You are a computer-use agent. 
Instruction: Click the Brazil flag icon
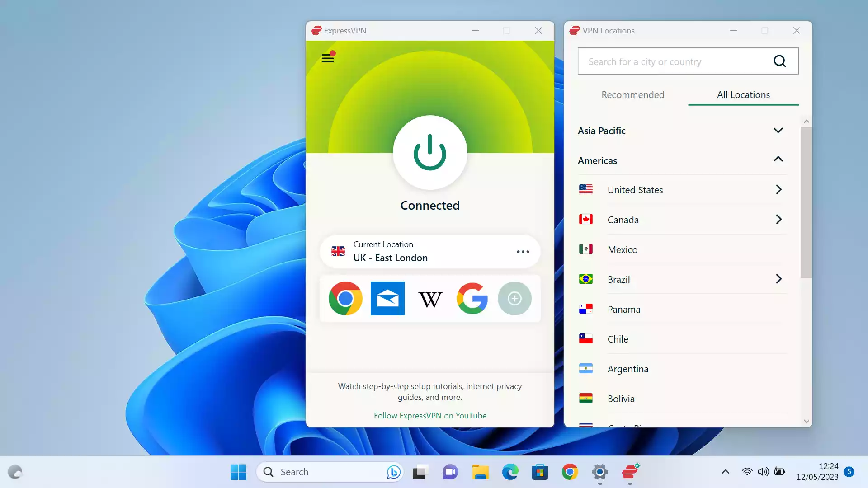(586, 279)
